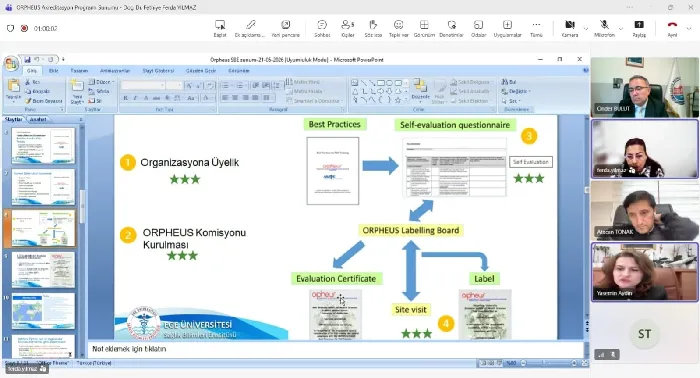The image size is (700, 378).
Task: Toggle italic formatting
Action: pos(136,98)
